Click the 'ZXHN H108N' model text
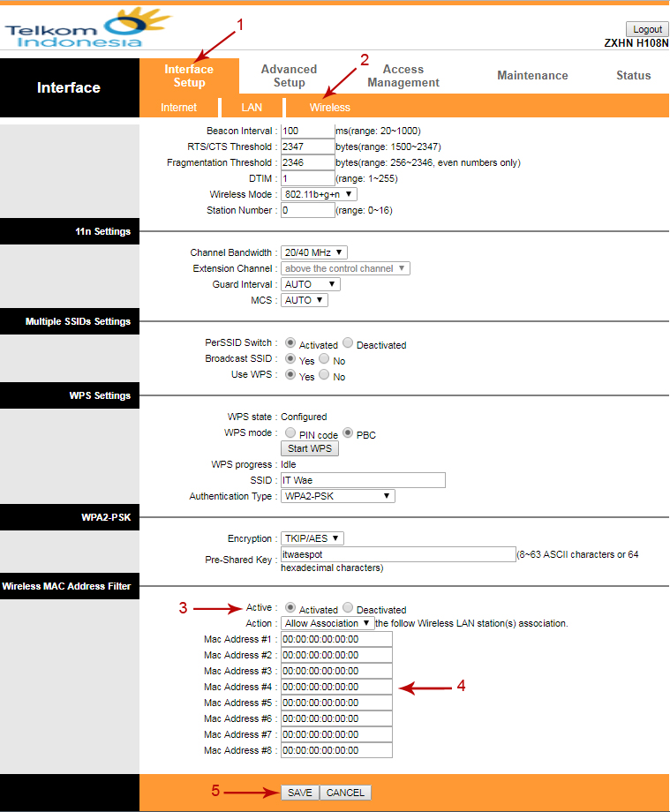 (636, 43)
